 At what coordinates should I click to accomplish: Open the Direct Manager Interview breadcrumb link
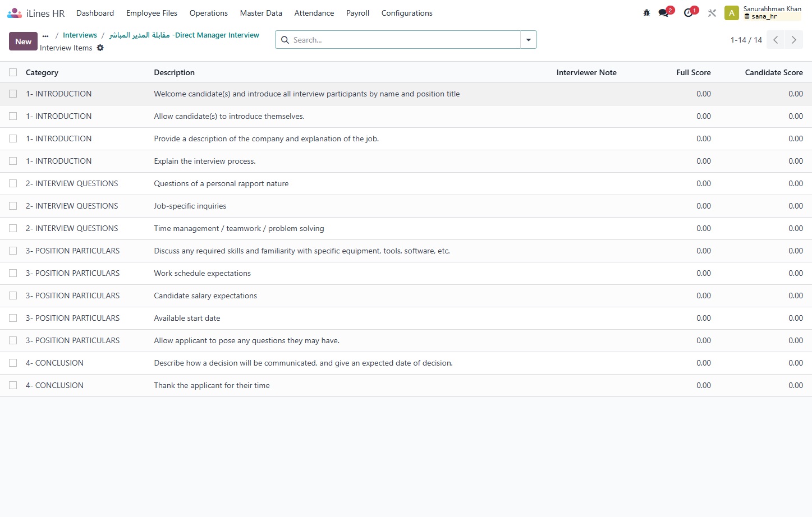click(184, 35)
